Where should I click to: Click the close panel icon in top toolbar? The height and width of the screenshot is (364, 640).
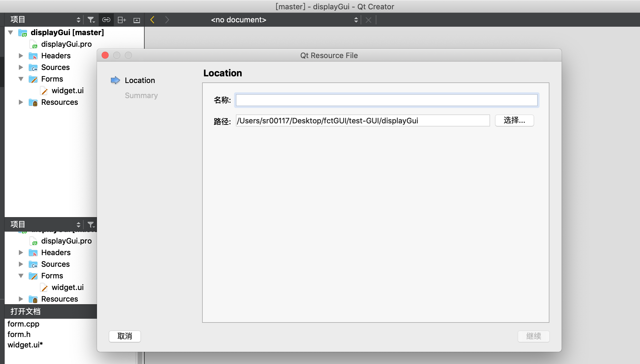[x=136, y=20]
